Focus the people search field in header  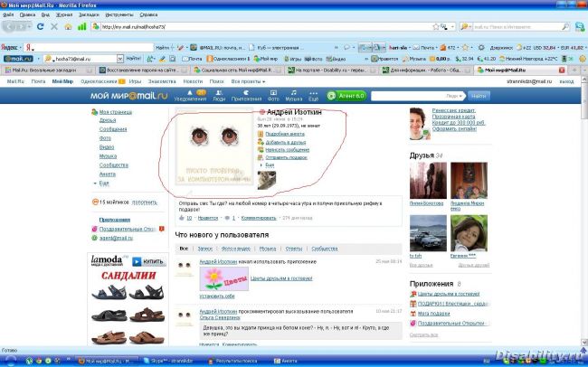click(408, 96)
